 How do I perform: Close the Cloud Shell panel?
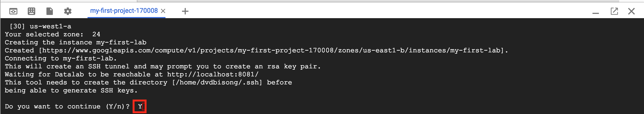[x=631, y=11]
